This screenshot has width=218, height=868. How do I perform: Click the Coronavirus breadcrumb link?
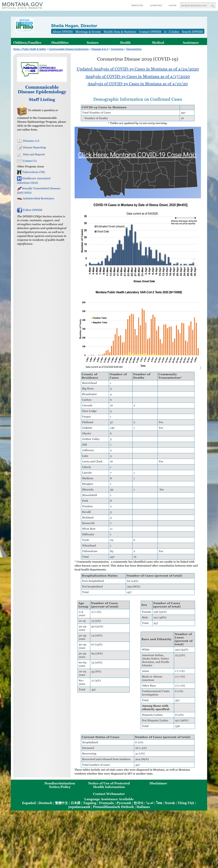point(117,49)
